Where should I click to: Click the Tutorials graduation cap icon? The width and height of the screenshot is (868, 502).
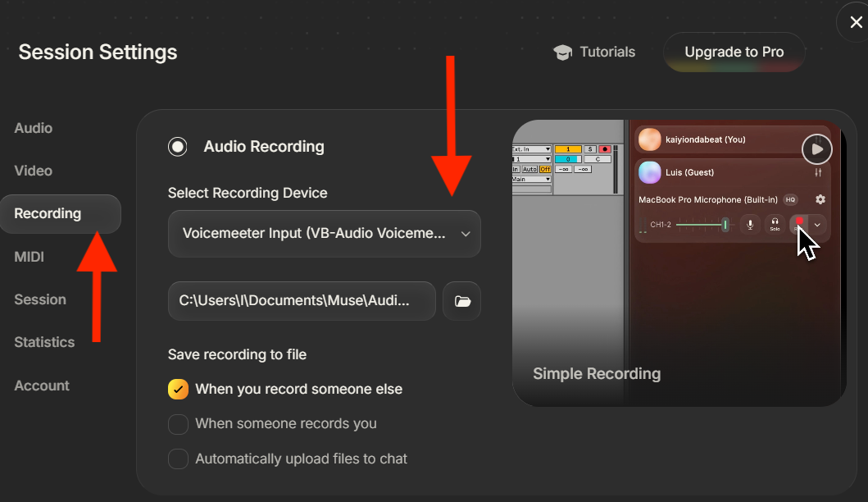tap(563, 52)
